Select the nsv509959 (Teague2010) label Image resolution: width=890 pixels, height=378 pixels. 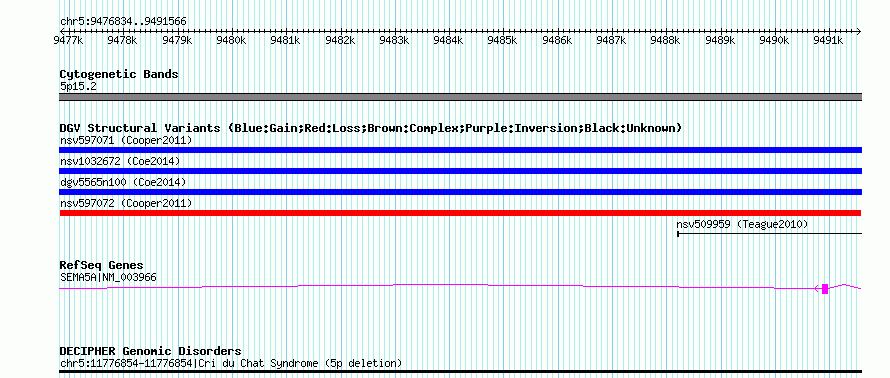(x=742, y=224)
